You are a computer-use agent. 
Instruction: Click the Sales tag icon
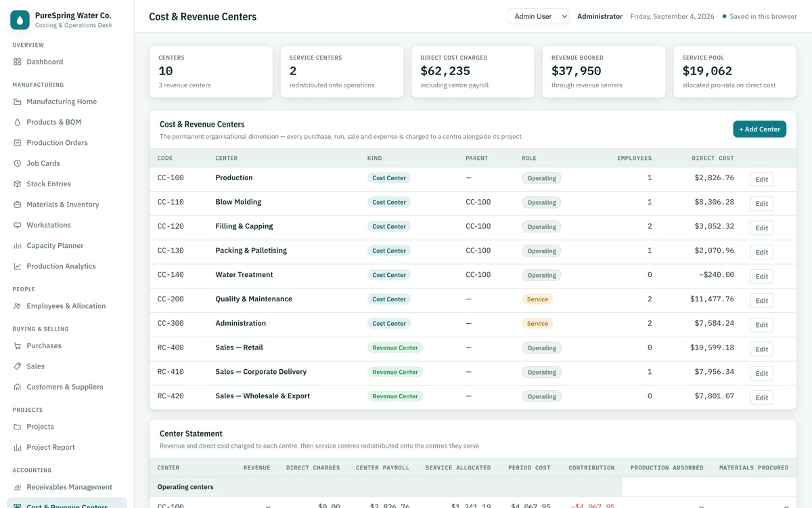[x=18, y=366]
